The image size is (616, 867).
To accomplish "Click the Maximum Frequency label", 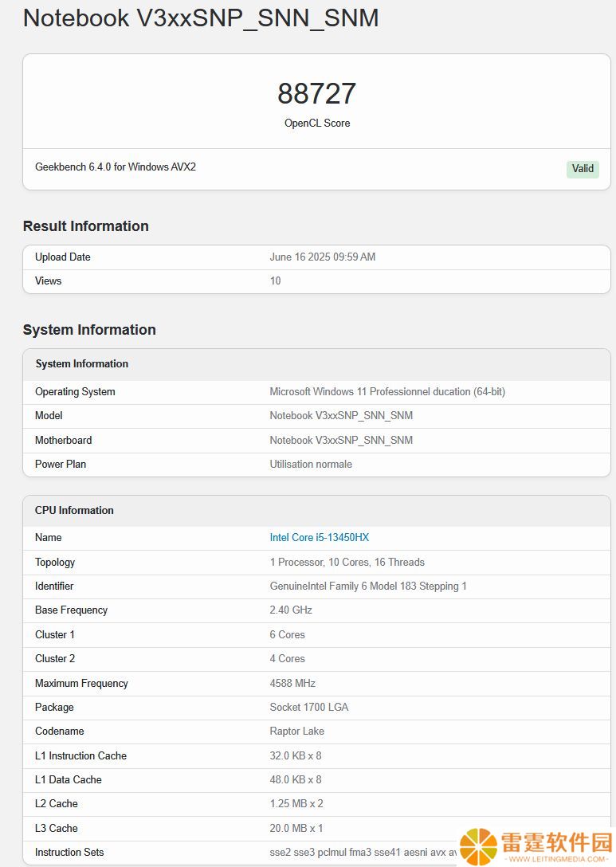I will [81, 684].
